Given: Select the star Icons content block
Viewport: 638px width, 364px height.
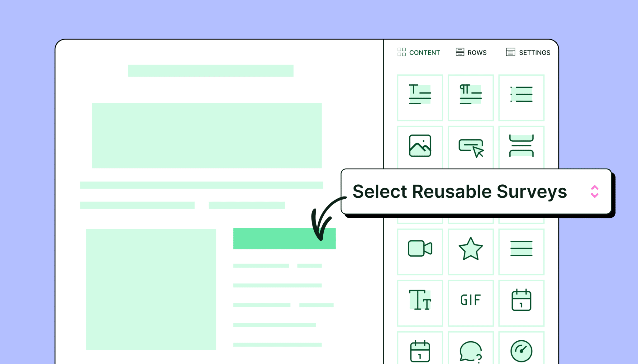Looking at the screenshot, I should click(471, 252).
